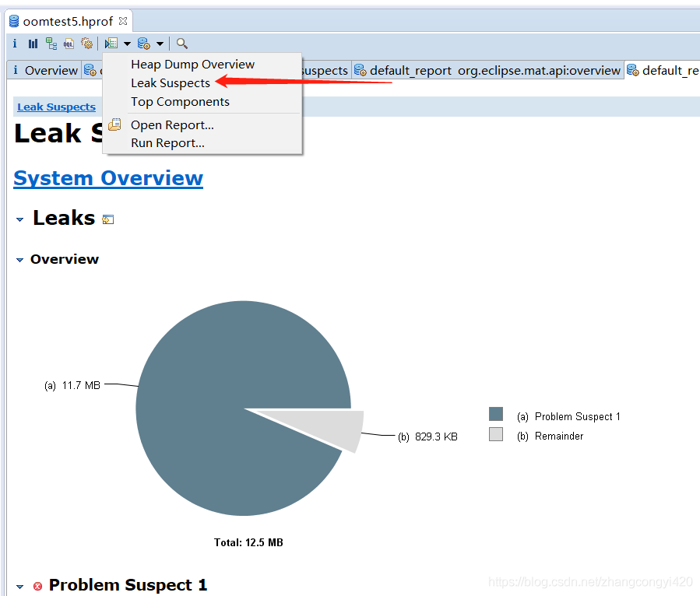Open the reports dropdown arrow
This screenshot has width=700, height=596.
click(x=127, y=44)
